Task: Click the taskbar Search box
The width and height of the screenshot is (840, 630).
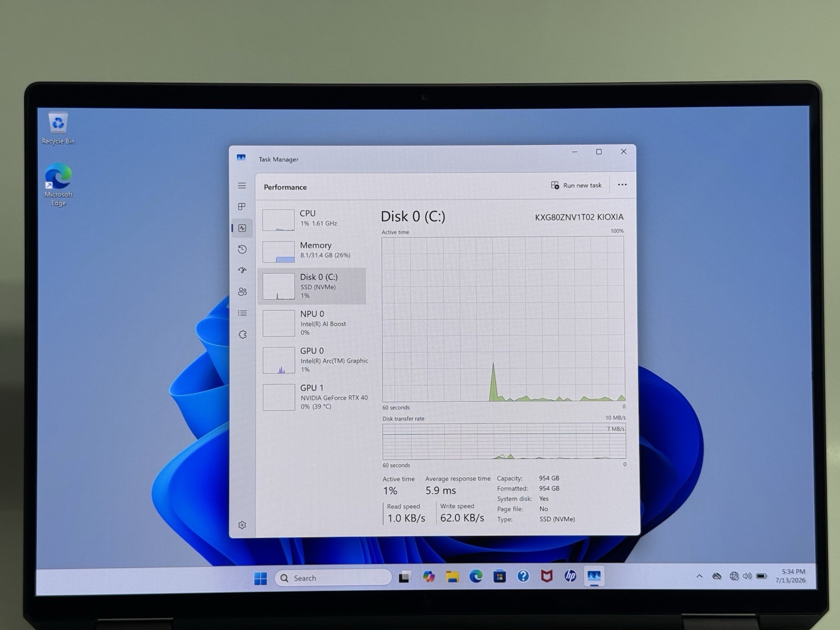Action: click(x=333, y=578)
